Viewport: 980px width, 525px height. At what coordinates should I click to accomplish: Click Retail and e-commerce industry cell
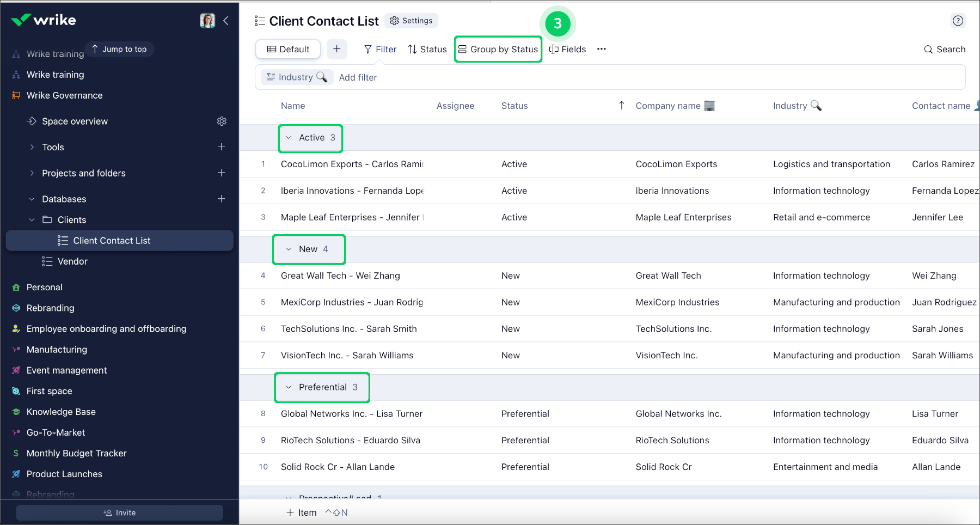(x=822, y=217)
